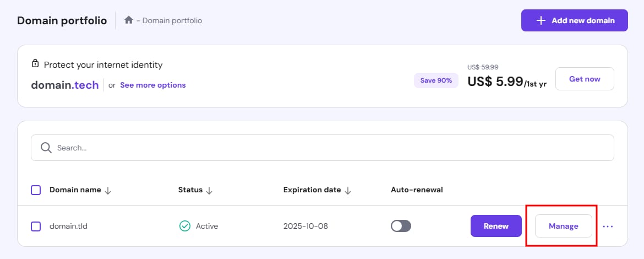Sort by Expiration date arrow
Viewport: 644px width, 259px height.
[x=348, y=190]
